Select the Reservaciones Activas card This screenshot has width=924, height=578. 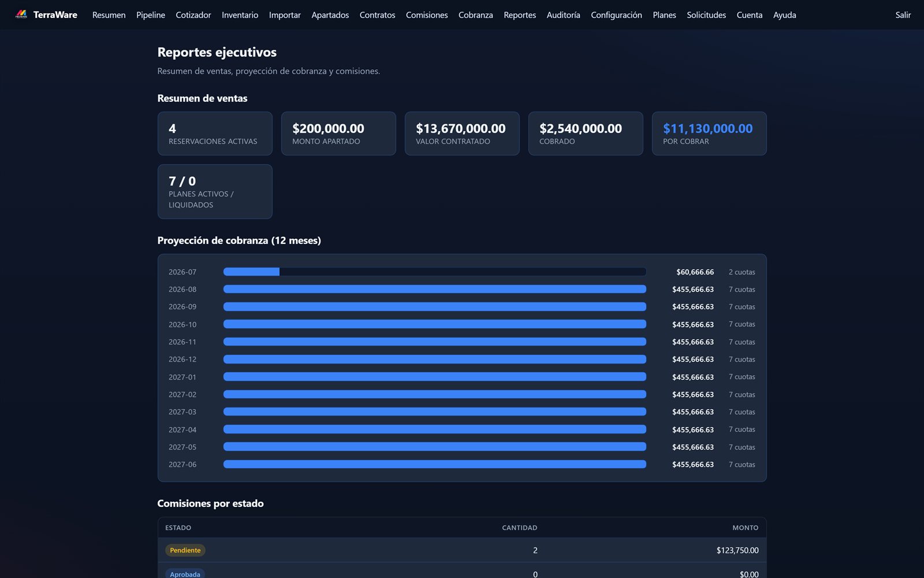coord(215,134)
